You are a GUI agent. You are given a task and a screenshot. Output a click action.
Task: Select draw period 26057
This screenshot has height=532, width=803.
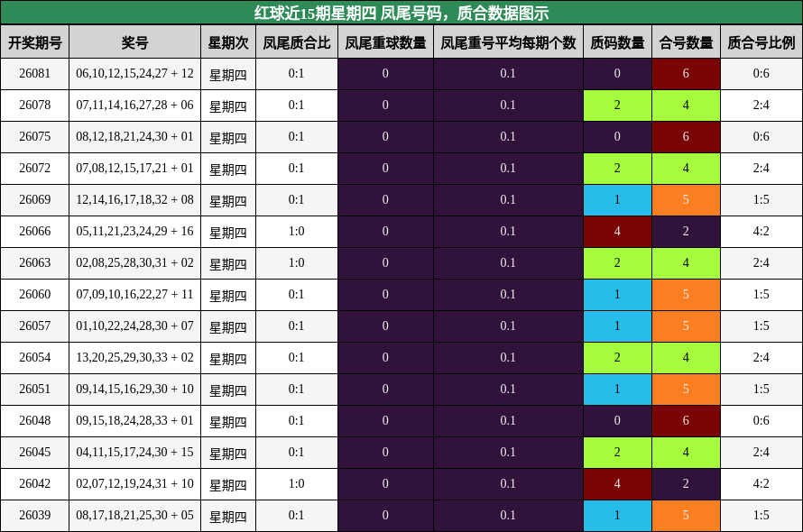click(x=35, y=326)
